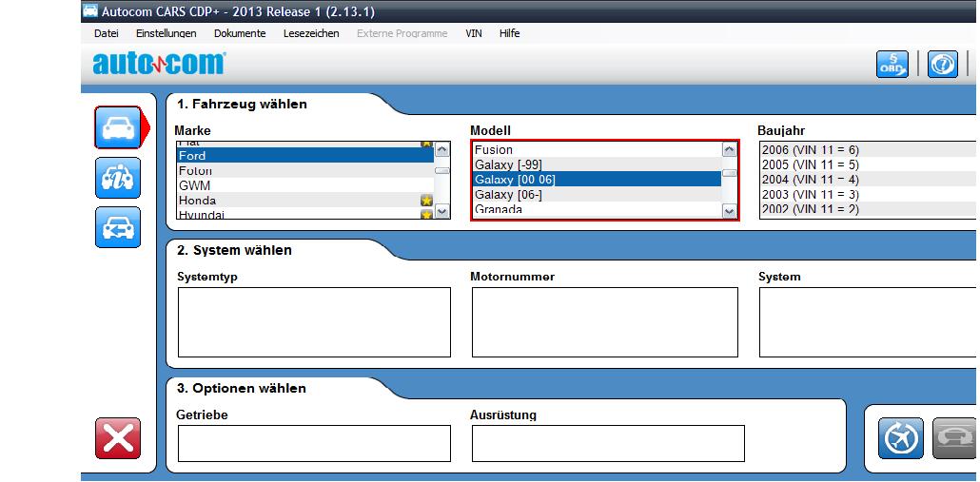
Task: Select year 2006 (VIN 11 = 6)
Action: (869, 150)
